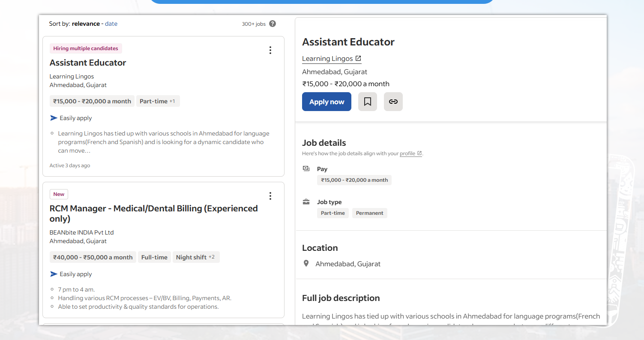Image resolution: width=644 pixels, height=340 pixels.
Task: Click the Pay money icon in Job details
Action: (306, 169)
